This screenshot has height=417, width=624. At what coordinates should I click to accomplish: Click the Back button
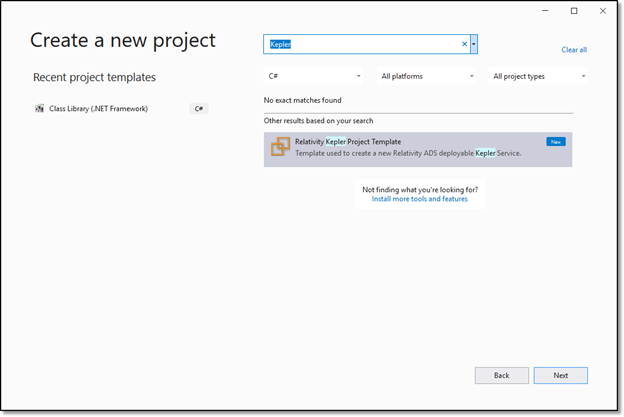pos(501,375)
